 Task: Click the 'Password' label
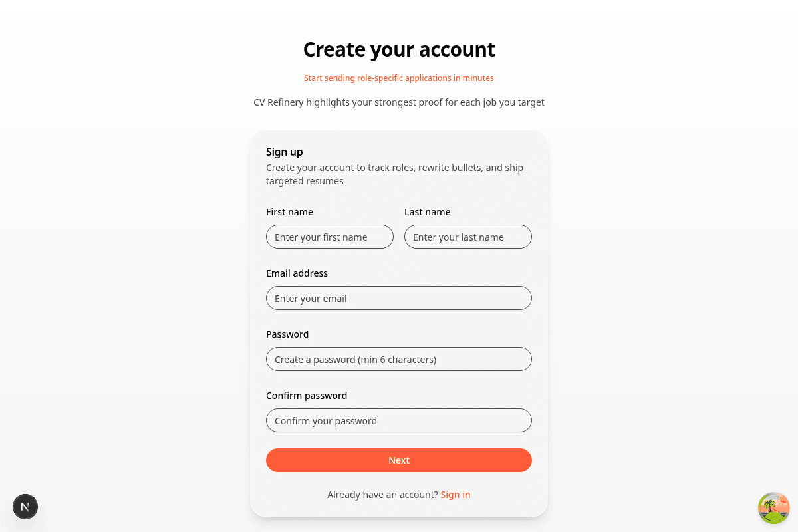pyautogui.click(x=287, y=334)
